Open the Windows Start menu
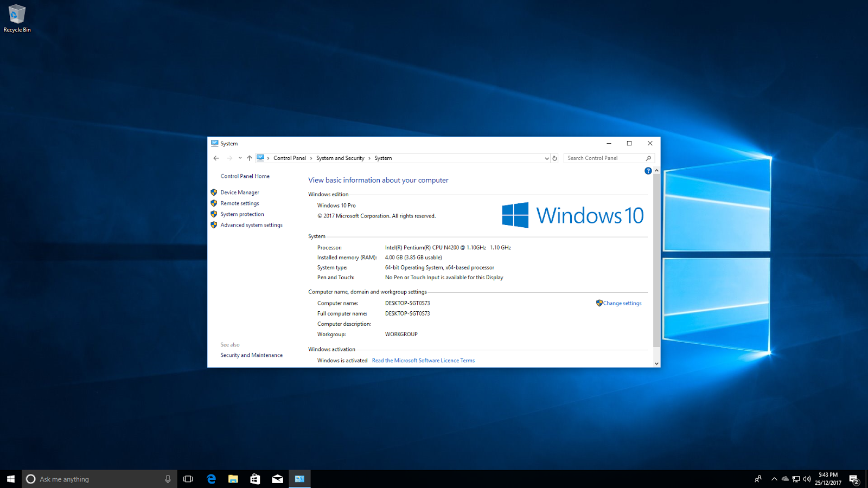This screenshot has width=868, height=488. pyautogui.click(x=11, y=479)
